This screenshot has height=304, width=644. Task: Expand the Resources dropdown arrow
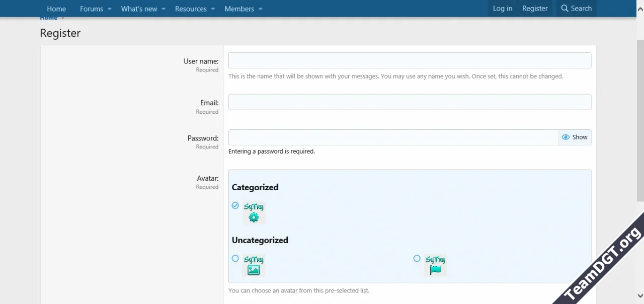[213, 9]
